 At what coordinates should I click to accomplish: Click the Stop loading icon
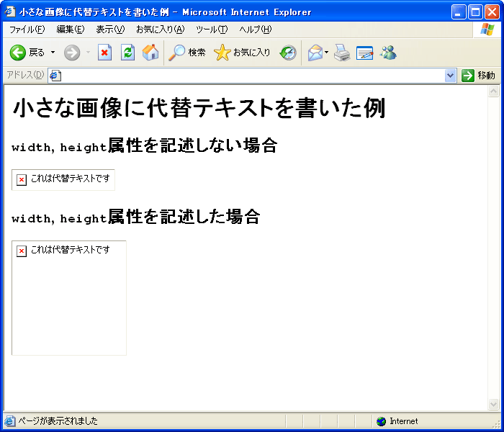[104, 53]
